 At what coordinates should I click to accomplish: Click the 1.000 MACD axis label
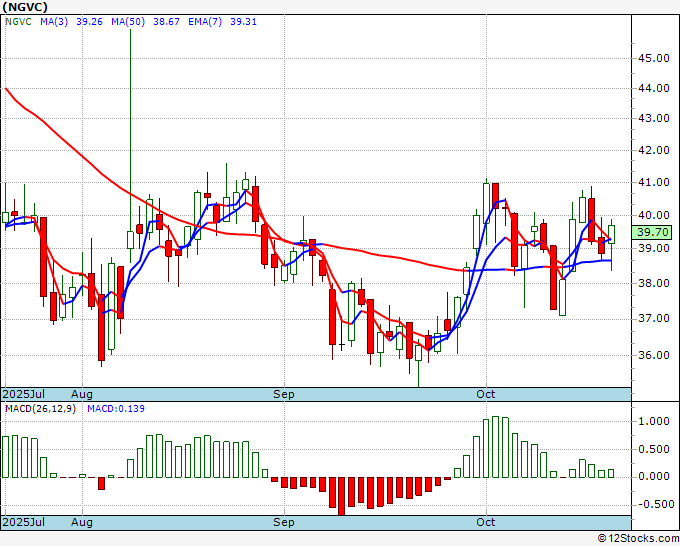click(x=654, y=422)
